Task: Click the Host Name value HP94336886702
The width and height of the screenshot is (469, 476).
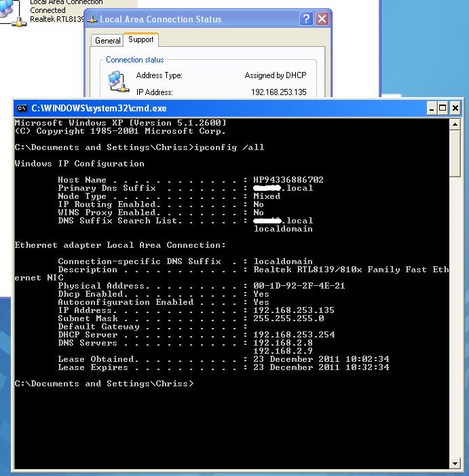Action: point(288,180)
